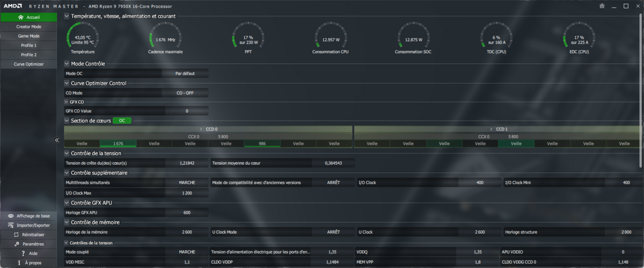Image resolution: width=644 pixels, height=268 pixels.
Task: Open the Curve Optimizer tab
Action: click(x=28, y=64)
